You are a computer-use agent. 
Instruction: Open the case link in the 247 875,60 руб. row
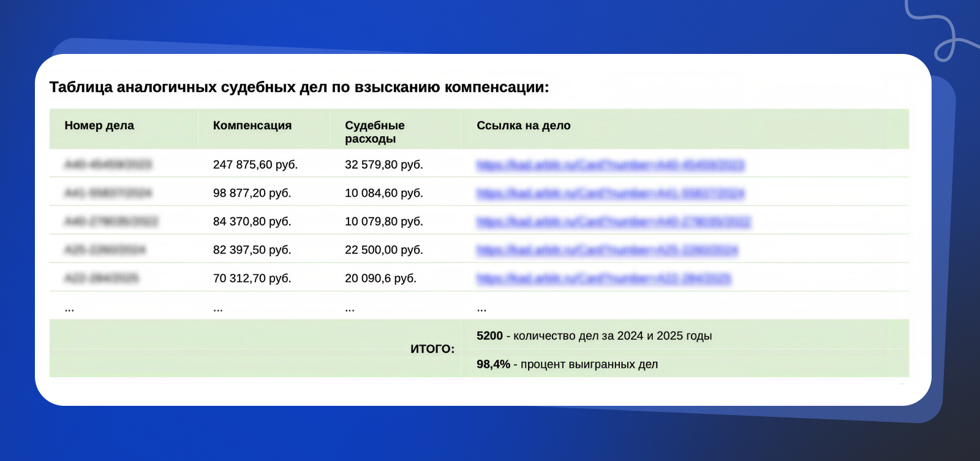coord(611,165)
